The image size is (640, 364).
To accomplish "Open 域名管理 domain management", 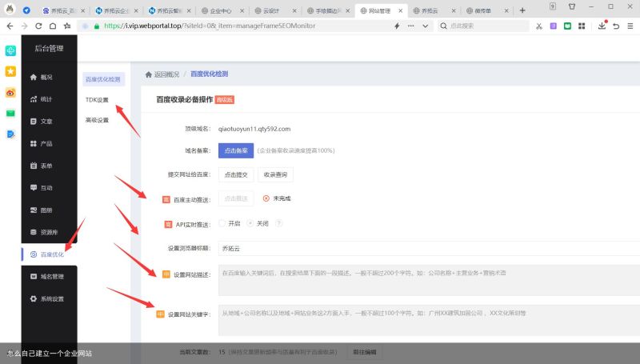I will pyautogui.click(x=47, y=277).
